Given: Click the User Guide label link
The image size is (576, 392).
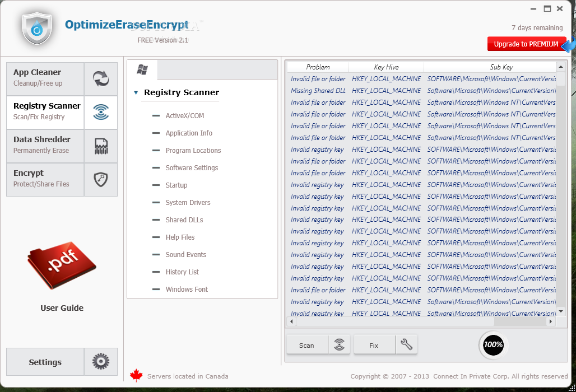Looking at the screenshot, I should pos(62,308).
